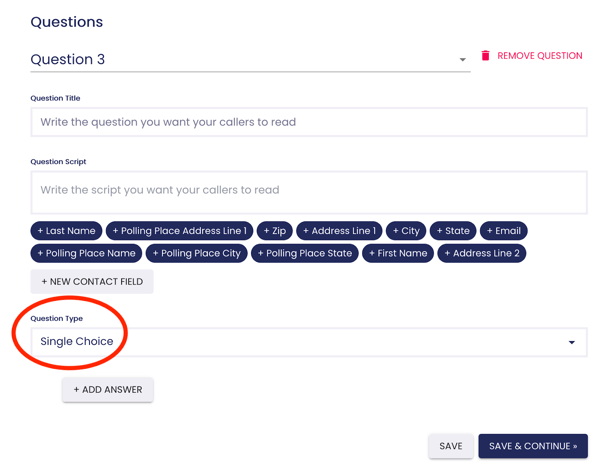Add the Email field tag
The image size is (604, 472).
(x=503, y=231)
